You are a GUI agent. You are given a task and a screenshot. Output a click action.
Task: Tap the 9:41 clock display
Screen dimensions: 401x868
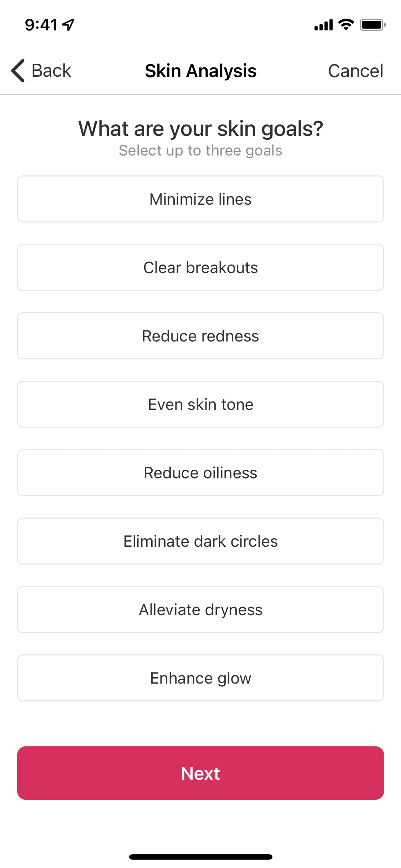tap(41, 25)
